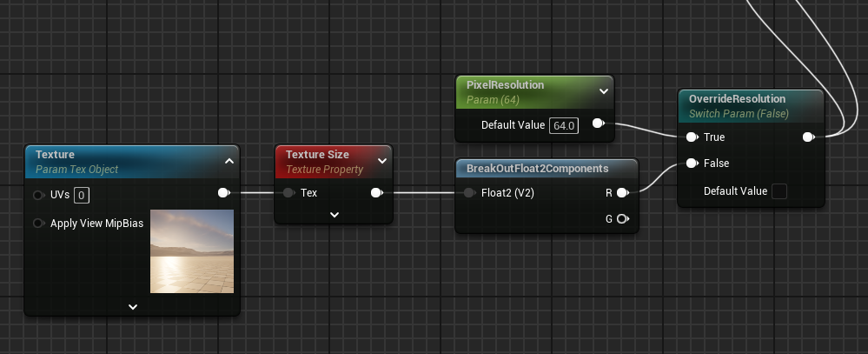Click the Texture node output pin

[223, 193]
